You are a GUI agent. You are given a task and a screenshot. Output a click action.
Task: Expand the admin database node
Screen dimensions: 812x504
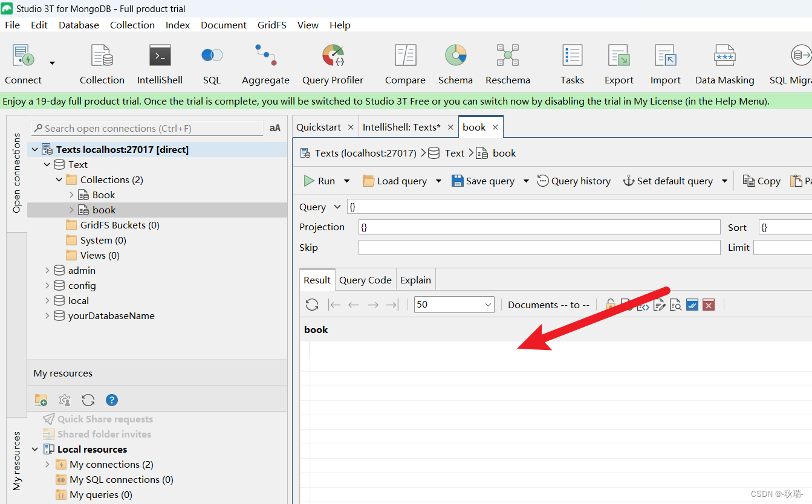47,270
